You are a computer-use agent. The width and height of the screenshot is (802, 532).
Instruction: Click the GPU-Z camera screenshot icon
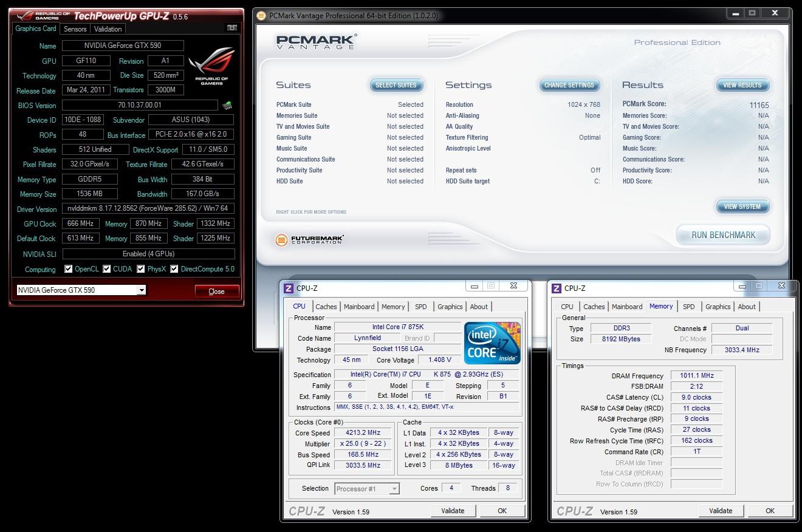pos(231,28)
